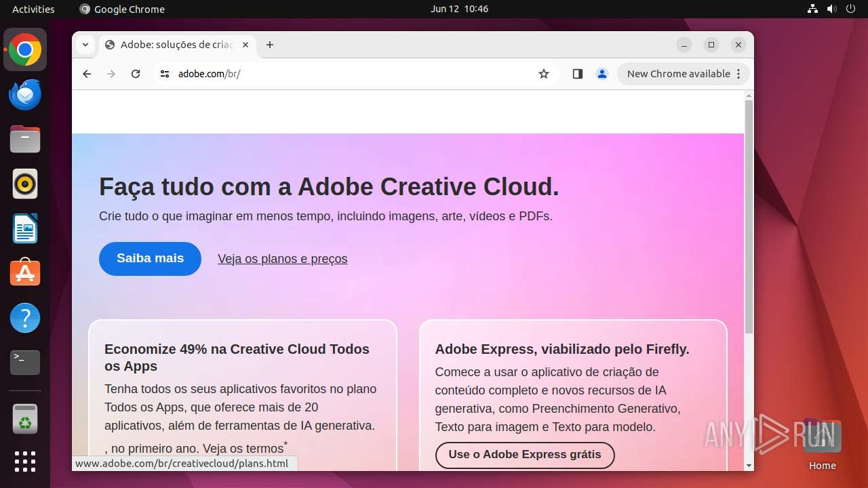This screenshot has width=868, height=488.
Task: View site information icon in address bar
Action: point(164,74)
